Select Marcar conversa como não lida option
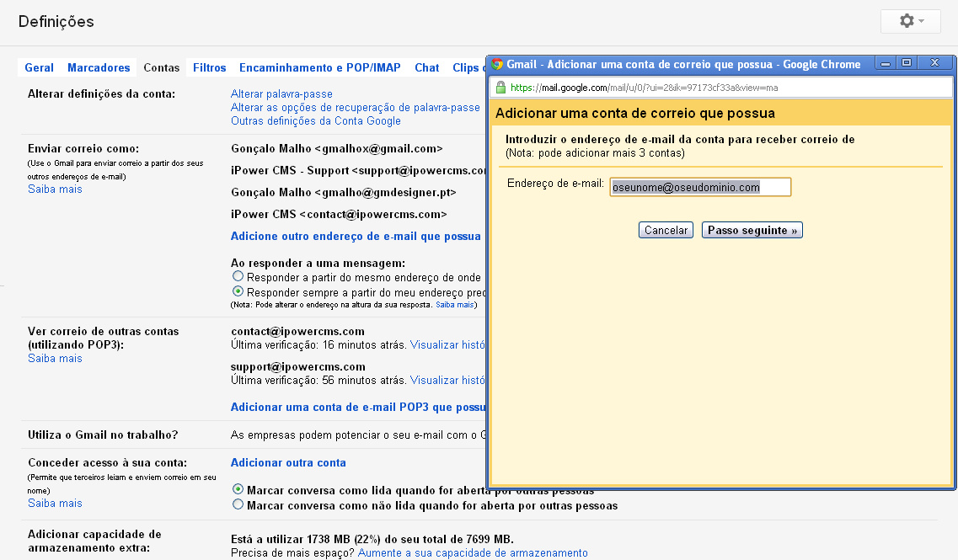 [238, 504]
